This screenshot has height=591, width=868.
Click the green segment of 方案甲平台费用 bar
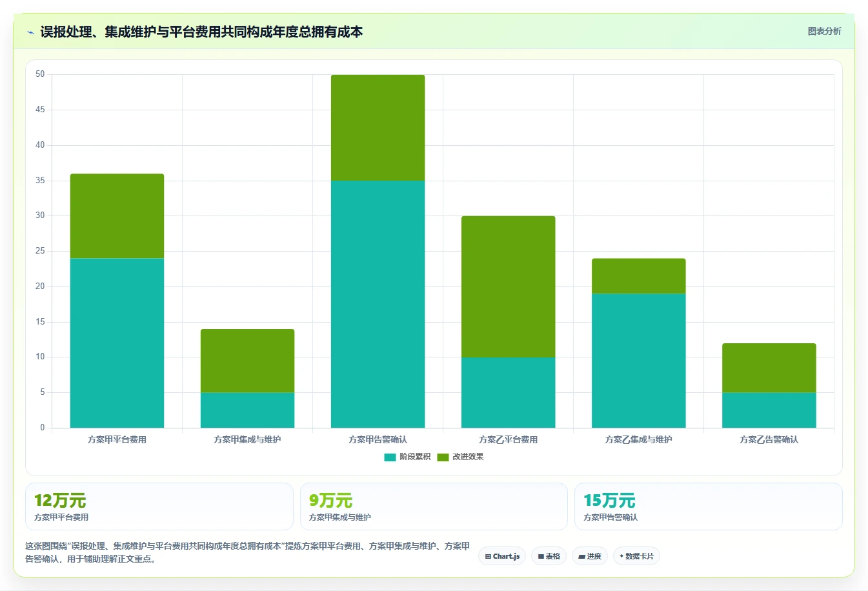coord(117,216)
